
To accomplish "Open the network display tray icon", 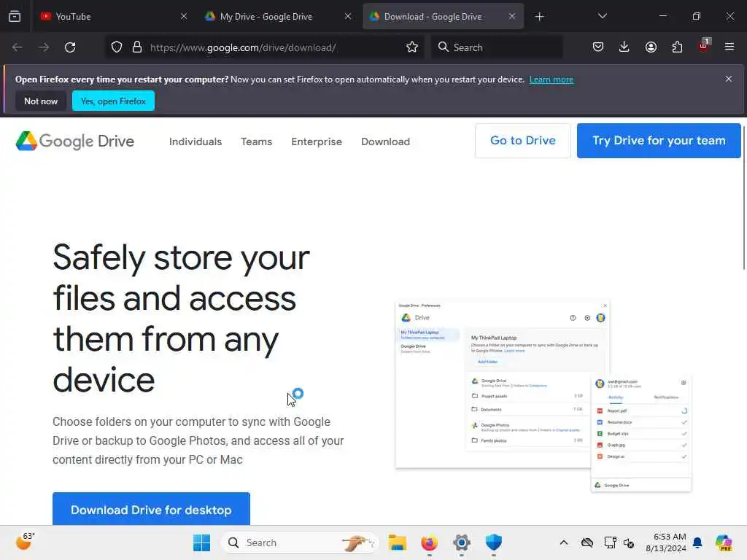I will tap(610, 542).
